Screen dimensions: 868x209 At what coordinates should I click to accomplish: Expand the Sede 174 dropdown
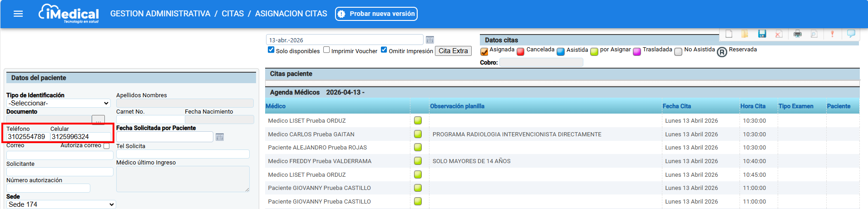coord(61,204)
